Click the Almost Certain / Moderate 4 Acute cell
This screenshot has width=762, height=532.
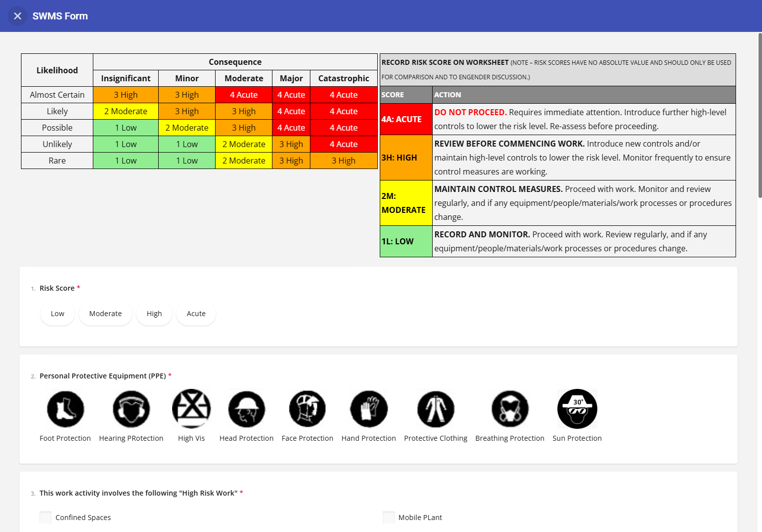(244, 95)
